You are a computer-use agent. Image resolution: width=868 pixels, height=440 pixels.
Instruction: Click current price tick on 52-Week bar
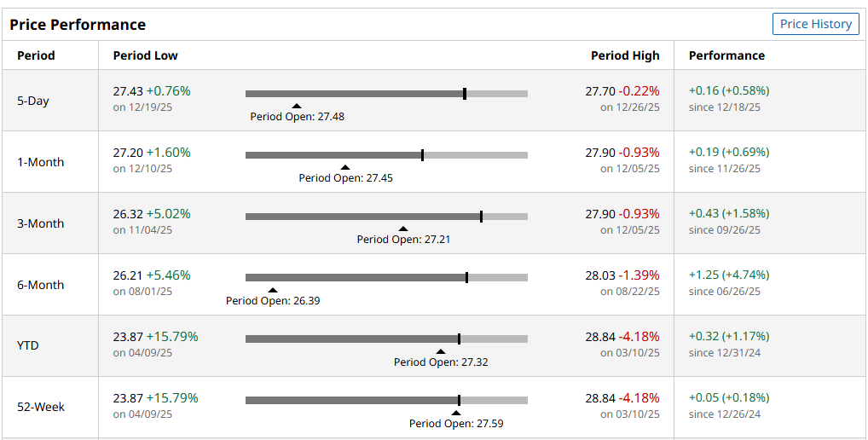pyautogui.click(x=459, y=400)
